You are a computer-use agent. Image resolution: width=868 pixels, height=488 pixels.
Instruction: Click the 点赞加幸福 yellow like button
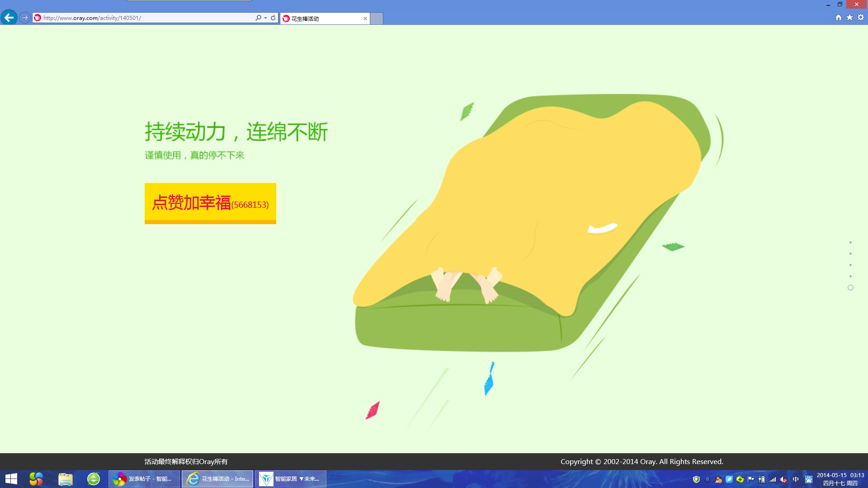210,203
